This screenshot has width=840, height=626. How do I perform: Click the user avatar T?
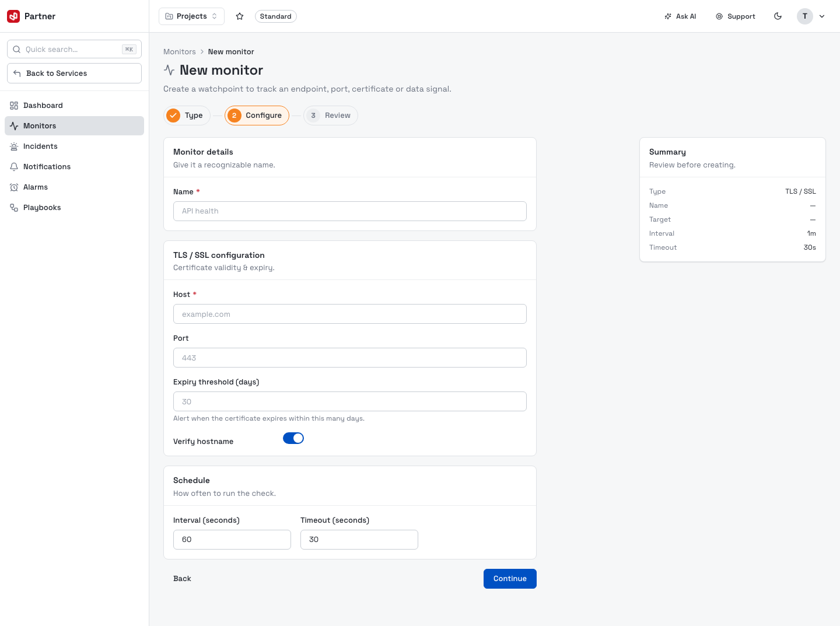pyautogui.click(x=805, y=16)
